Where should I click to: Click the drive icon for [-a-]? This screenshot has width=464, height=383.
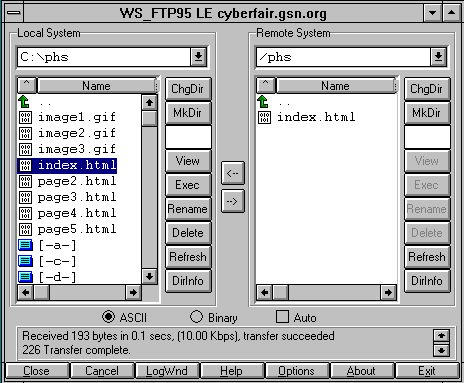(x=25, y=245)
